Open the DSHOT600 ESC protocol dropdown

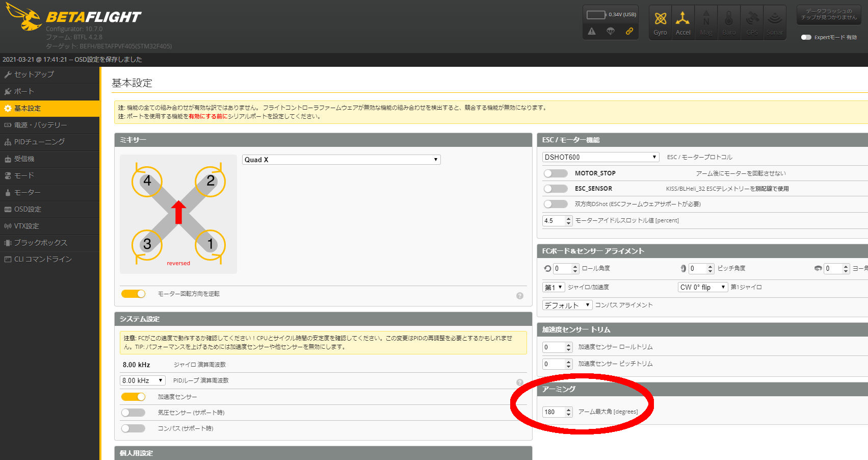point(601,157)
